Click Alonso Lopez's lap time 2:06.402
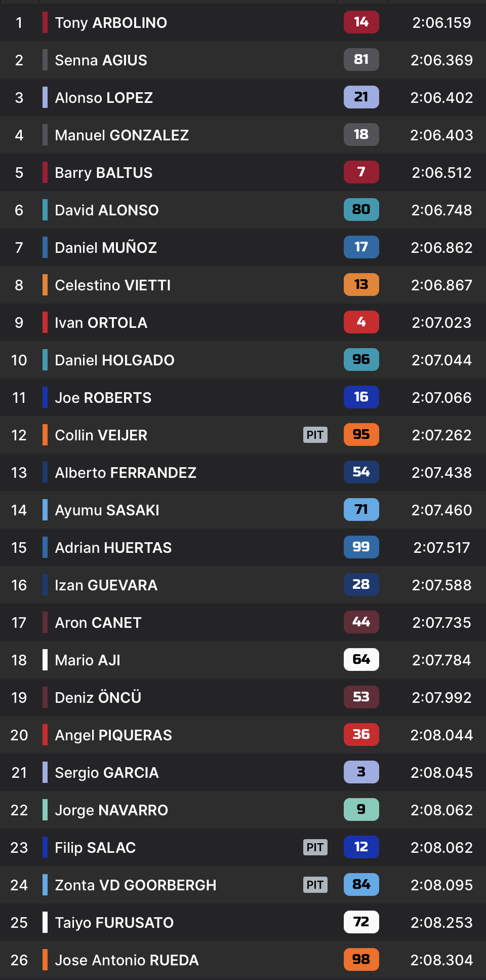 pos(441,98)
